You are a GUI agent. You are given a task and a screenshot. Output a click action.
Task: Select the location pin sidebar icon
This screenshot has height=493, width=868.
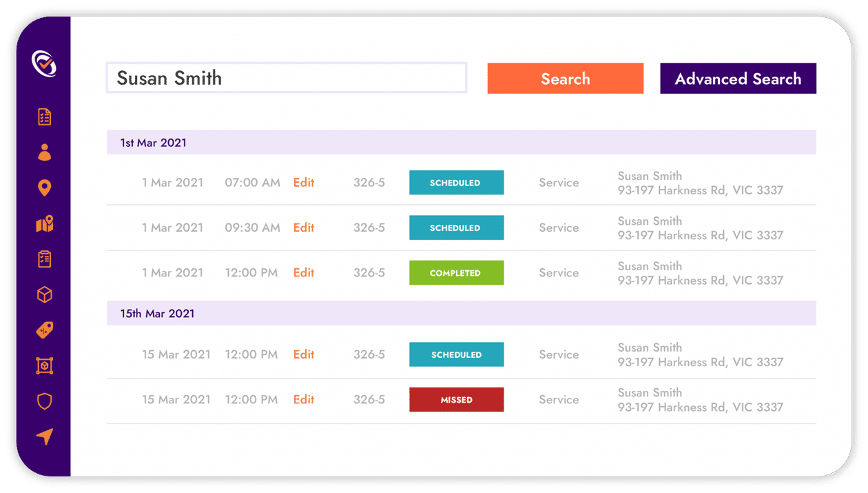pos(45,188)
